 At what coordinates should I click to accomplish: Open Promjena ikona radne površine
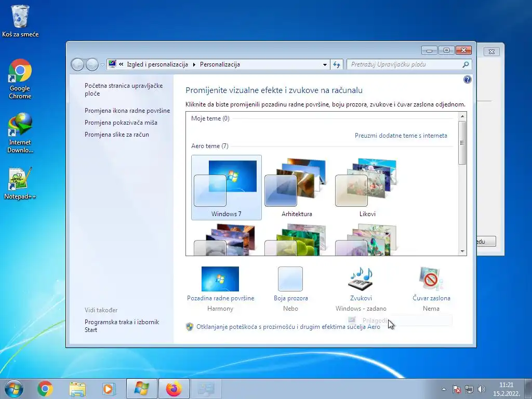click(x=127, y=111)
